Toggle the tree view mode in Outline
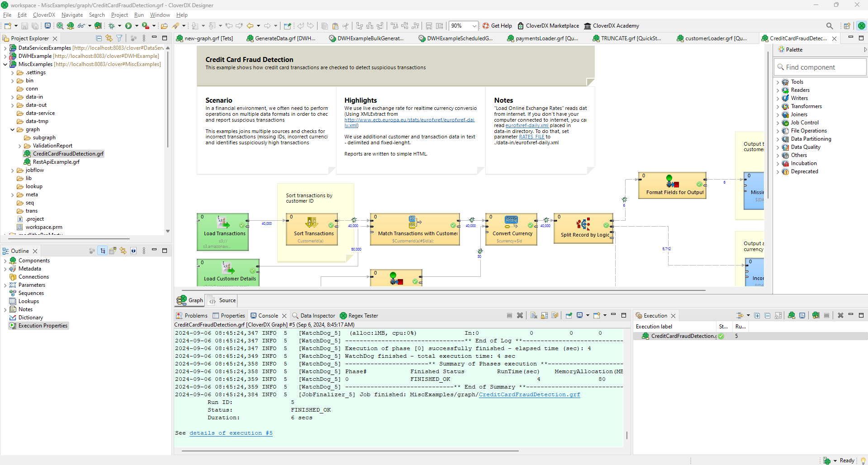The image size is (868, 465). pos(103,251)
